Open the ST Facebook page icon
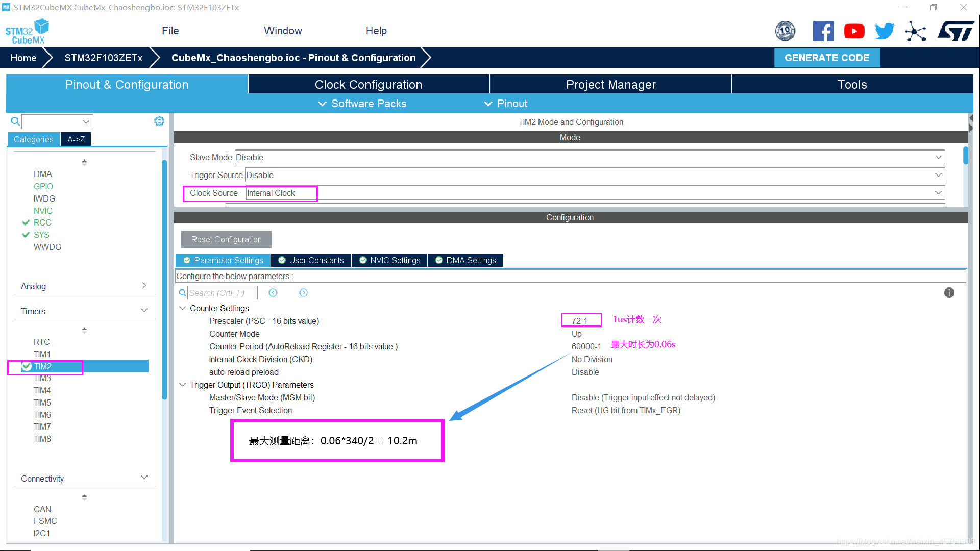Viewport: 980px width, 551px height. tap(823, 32)
